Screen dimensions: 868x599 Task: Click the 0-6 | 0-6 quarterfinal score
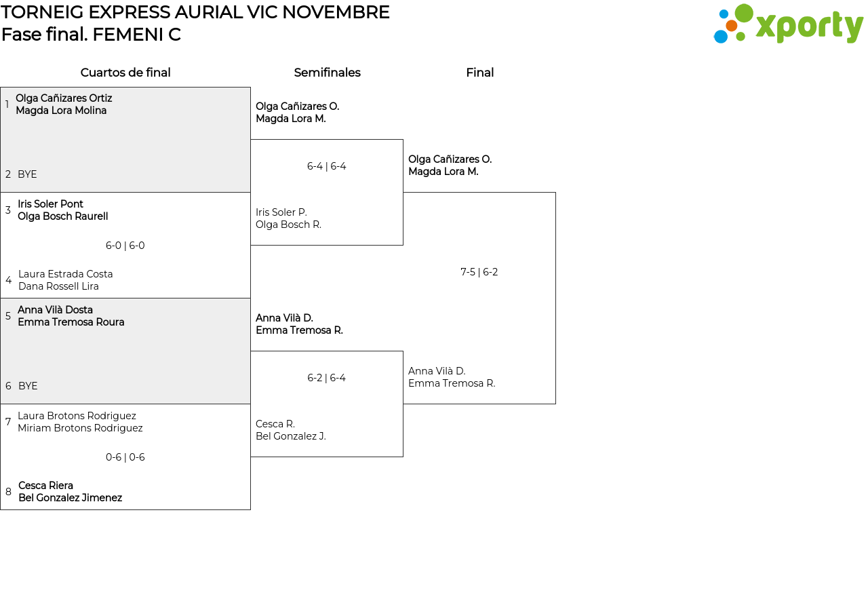(125, 457)
